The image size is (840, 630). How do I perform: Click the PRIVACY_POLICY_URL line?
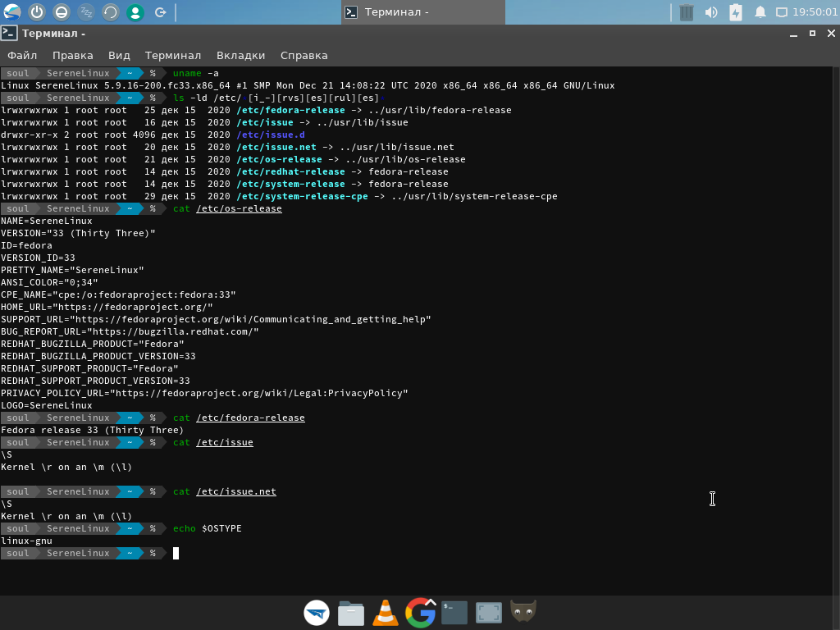pyautogui.click(x=204, y=393)
